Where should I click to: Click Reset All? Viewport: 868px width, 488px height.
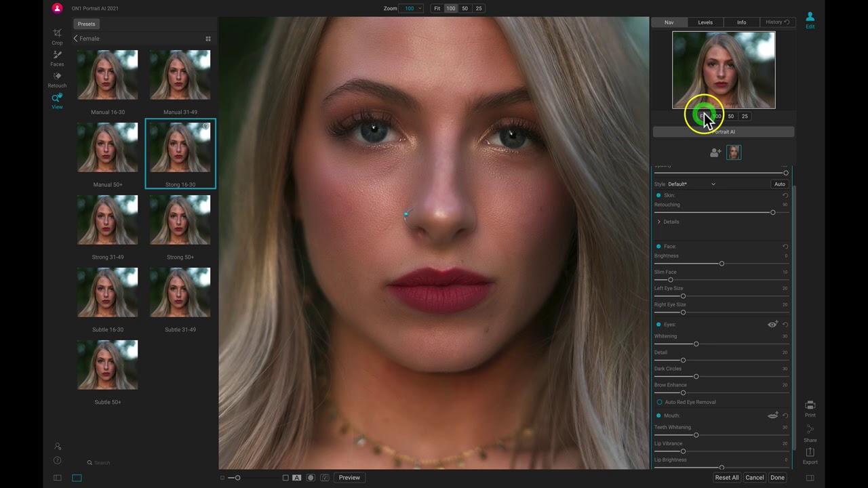click(x=726, y=478)
